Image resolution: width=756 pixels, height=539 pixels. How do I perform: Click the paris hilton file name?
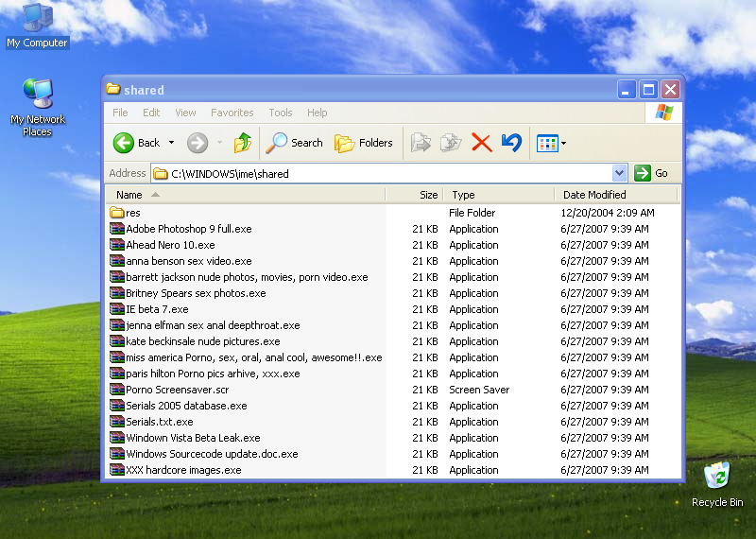[213, 374]
